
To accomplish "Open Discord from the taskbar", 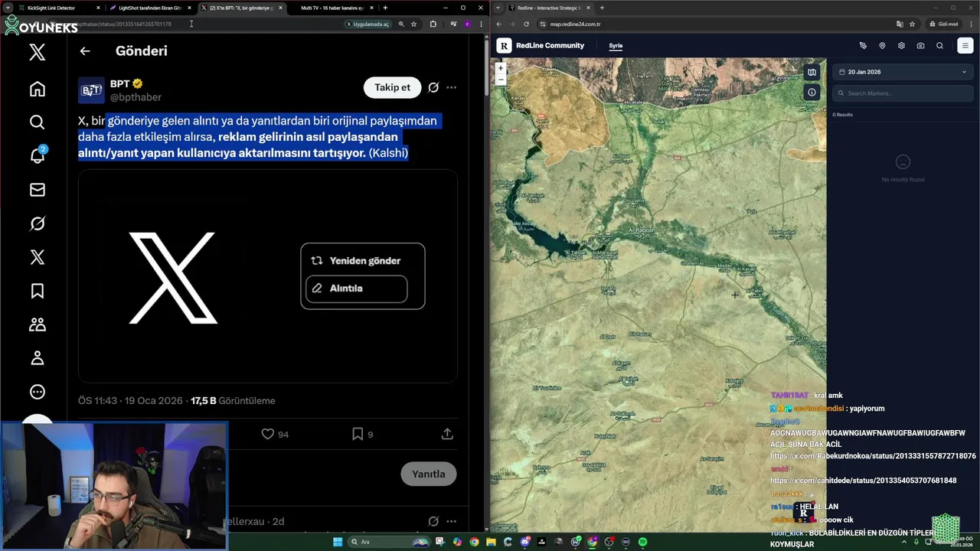I will (x=525, y=542).
